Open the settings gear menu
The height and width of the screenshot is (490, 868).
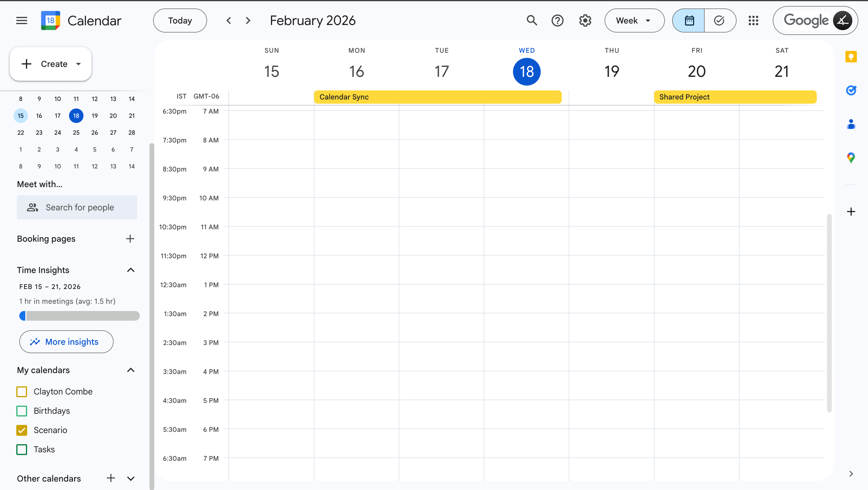coord(585,20)
